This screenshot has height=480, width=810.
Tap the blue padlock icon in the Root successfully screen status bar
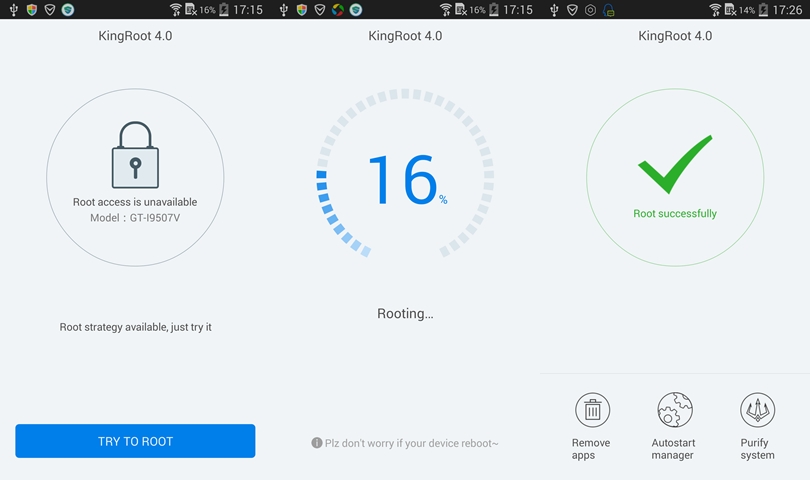(609, 9)
